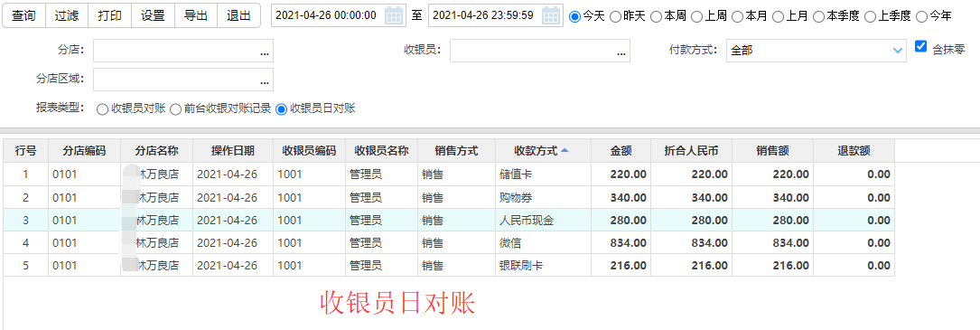The width and height of the screenshot is (980, 330).
Task: Click the 查询 toolbar button
Action: (x=23, y=15)
